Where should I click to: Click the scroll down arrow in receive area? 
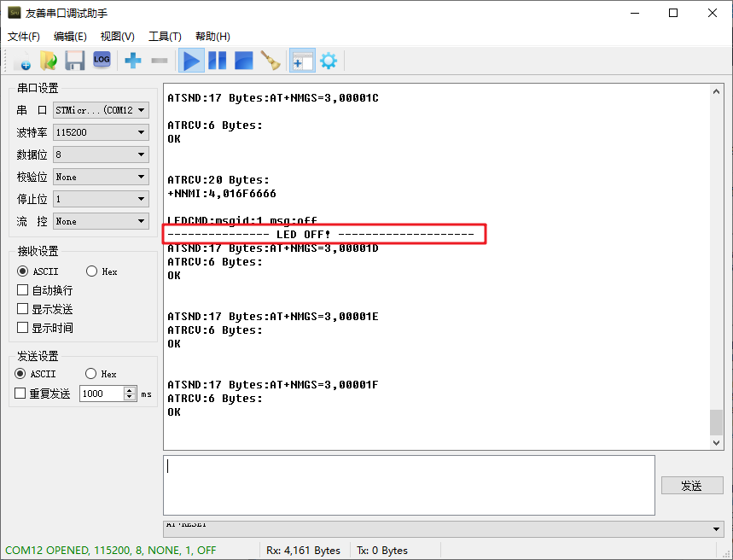[716, 442]
